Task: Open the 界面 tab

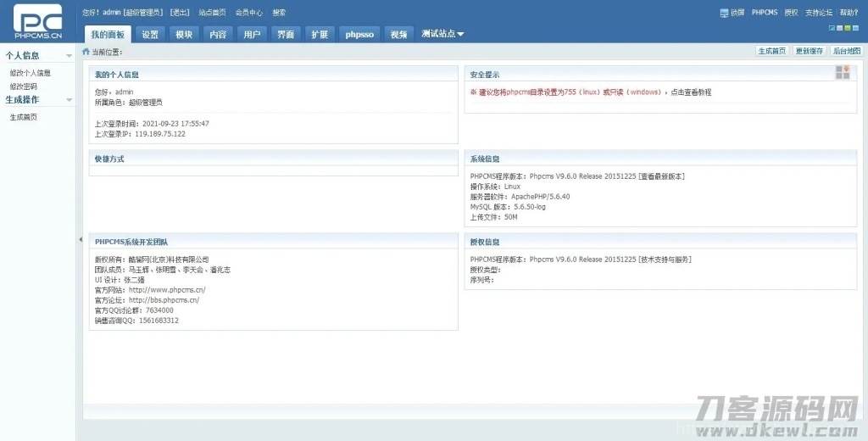Action: point(286,35)
